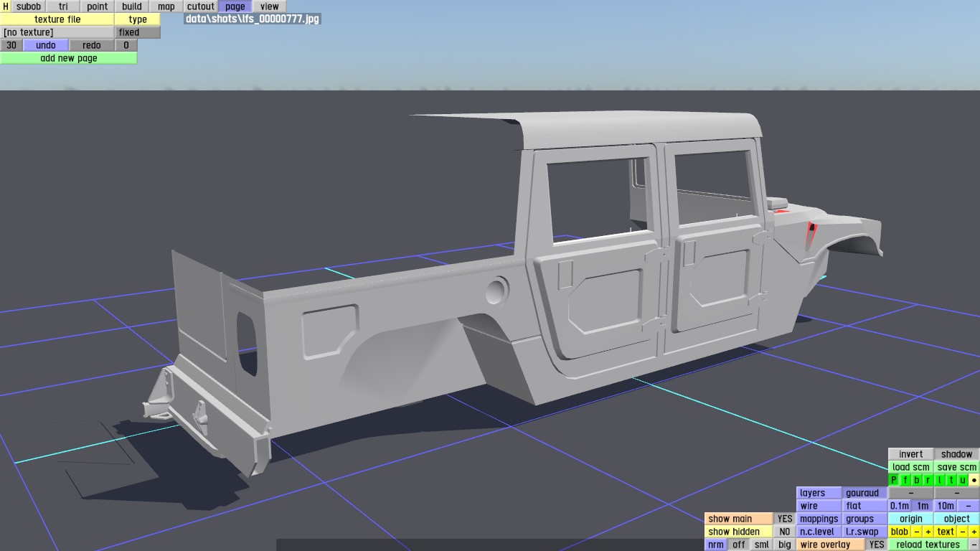Go to the build tab
The image size is (980, 551).
(x=132, y=6)
